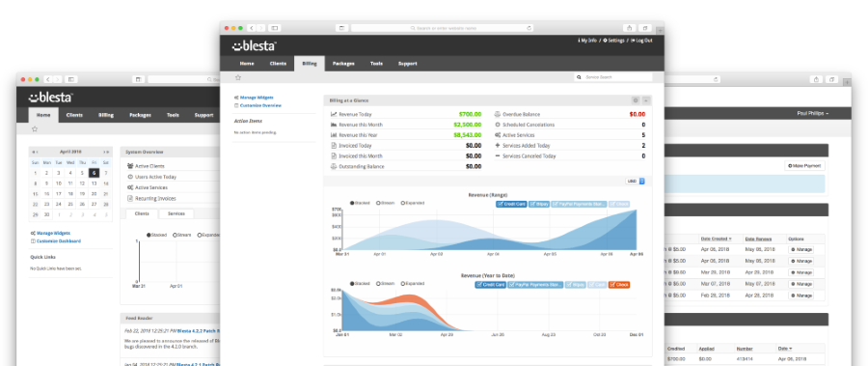
Task: Click the Services Canceled Today minus icon
Action: (497, 155)
